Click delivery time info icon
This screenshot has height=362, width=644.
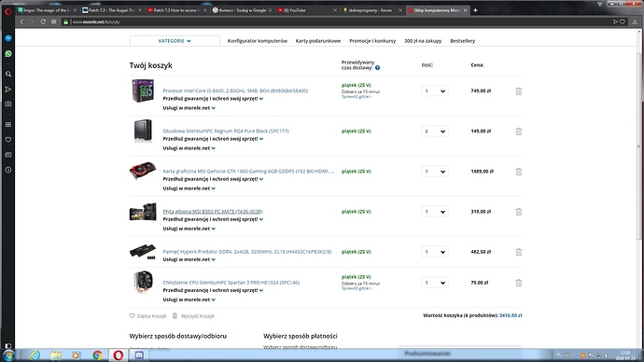(x=377, y=68)
